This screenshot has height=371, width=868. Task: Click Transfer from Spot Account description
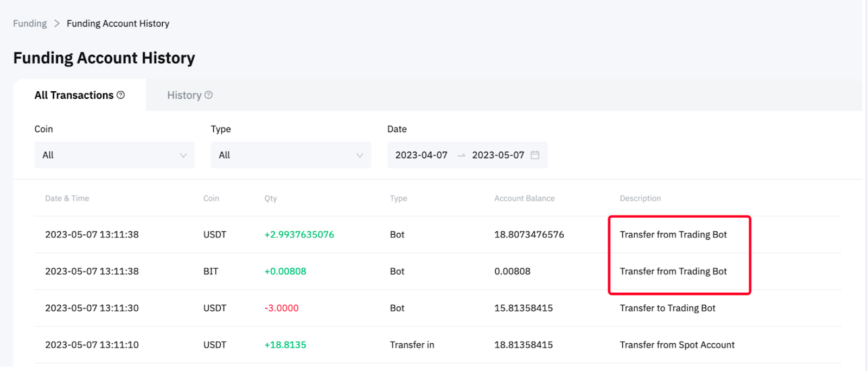[677, 345]
